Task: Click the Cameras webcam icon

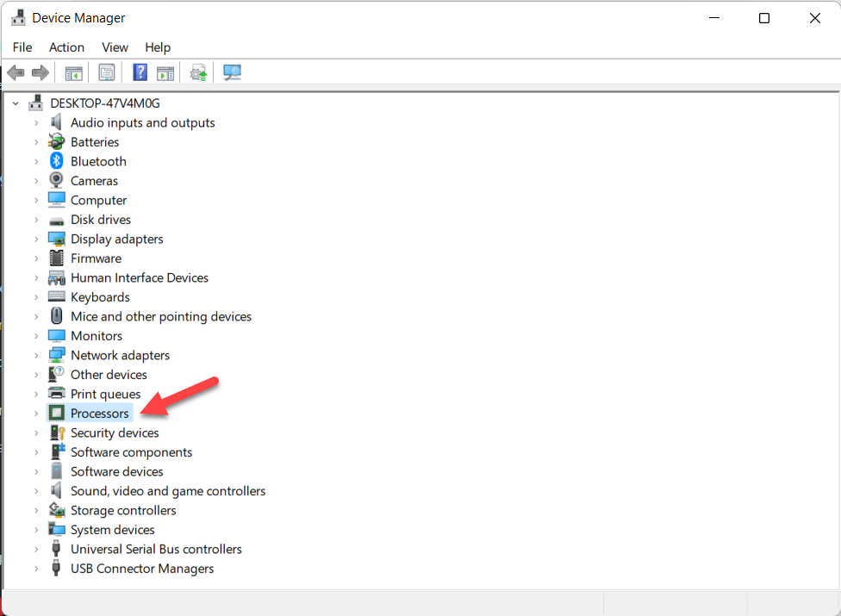Action: point(57,181)
